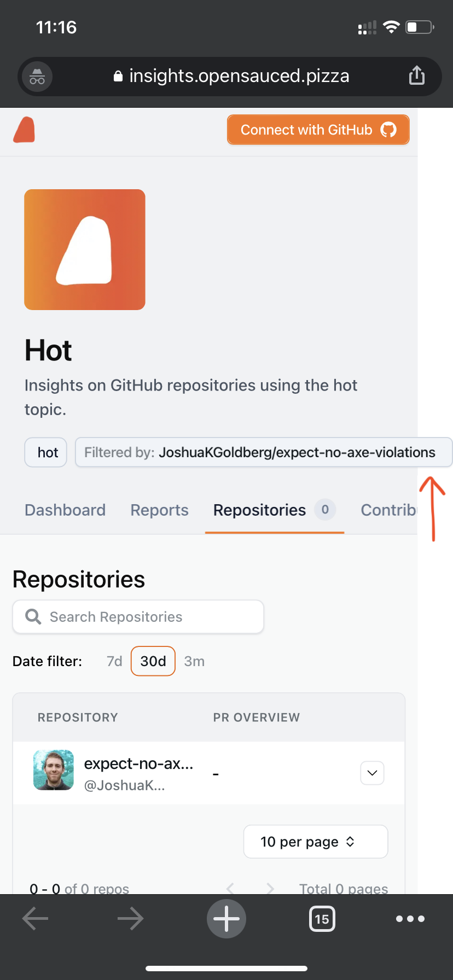Switch to the Reports tab

(x=159, y=510)
